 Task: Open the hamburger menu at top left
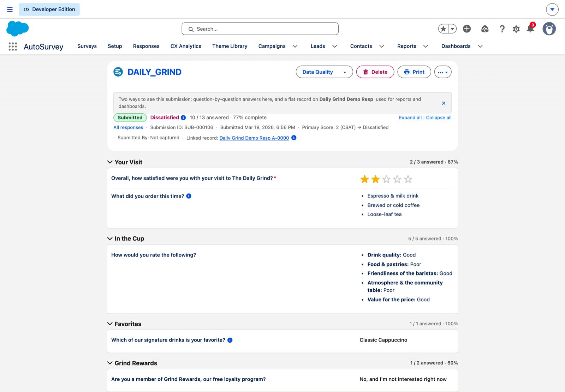[x=10, y=10]
